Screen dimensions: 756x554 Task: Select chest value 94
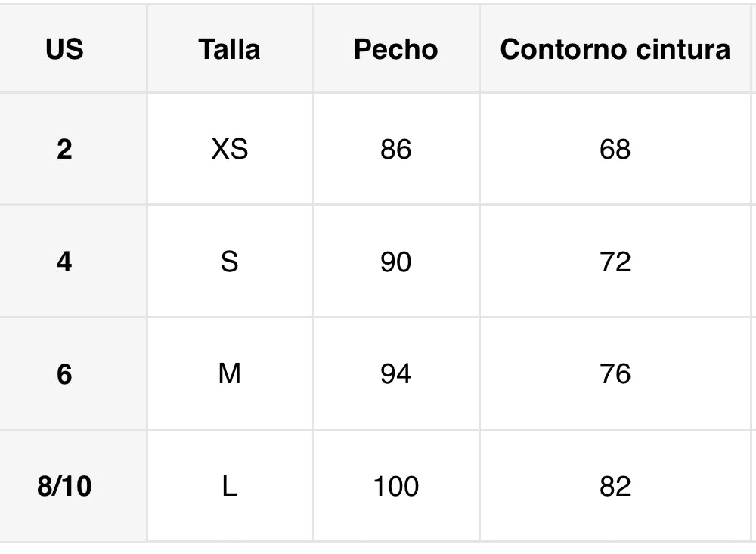[395, 373]
